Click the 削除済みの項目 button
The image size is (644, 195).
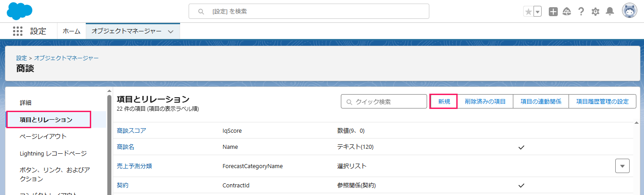click(x=485, y=101)
